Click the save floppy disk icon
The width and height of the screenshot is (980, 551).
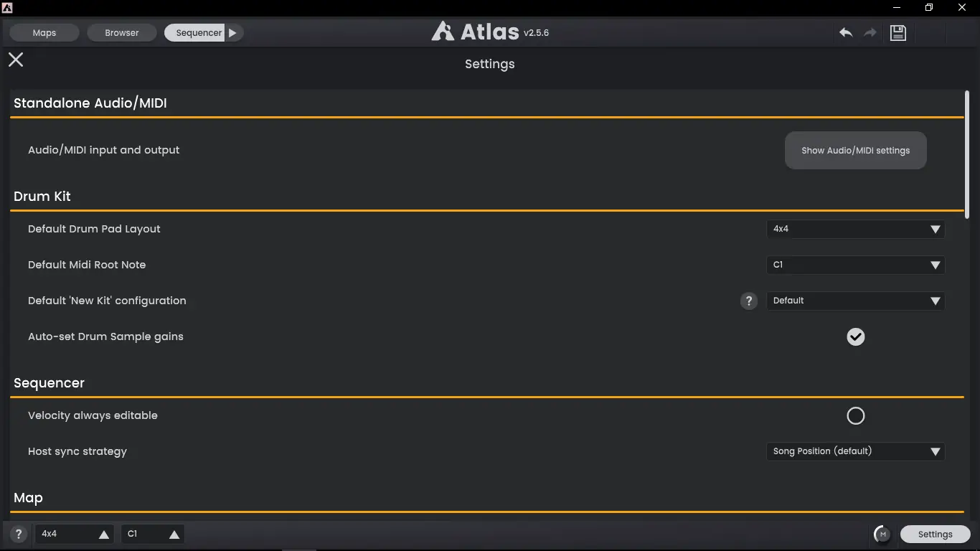898,33
